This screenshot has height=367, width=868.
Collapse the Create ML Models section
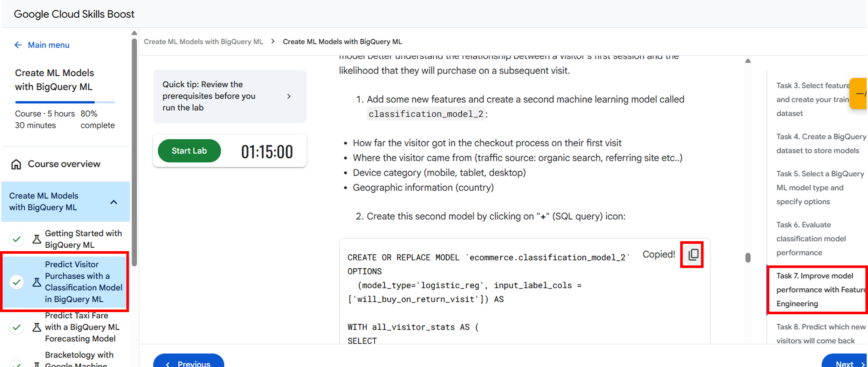[x=114, y=202]
